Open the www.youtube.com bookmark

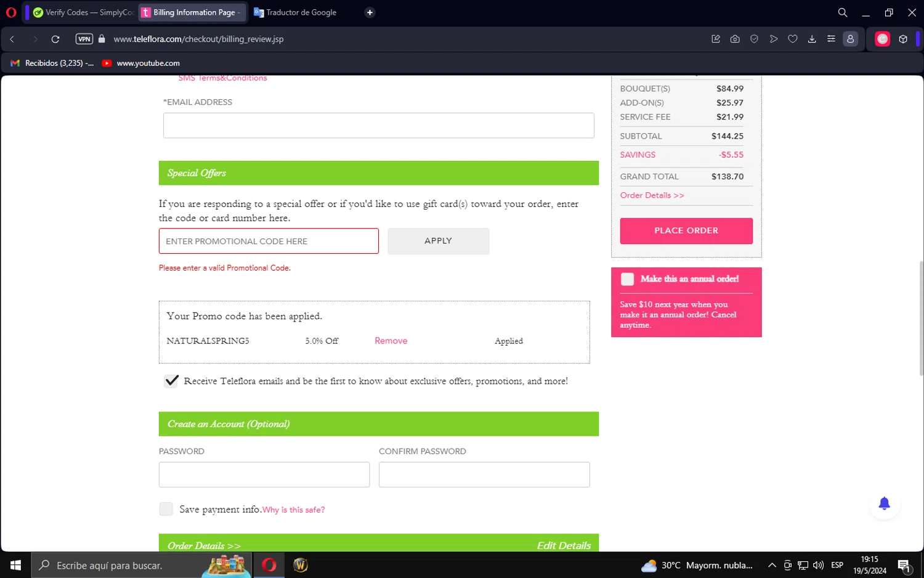(141, 63)
